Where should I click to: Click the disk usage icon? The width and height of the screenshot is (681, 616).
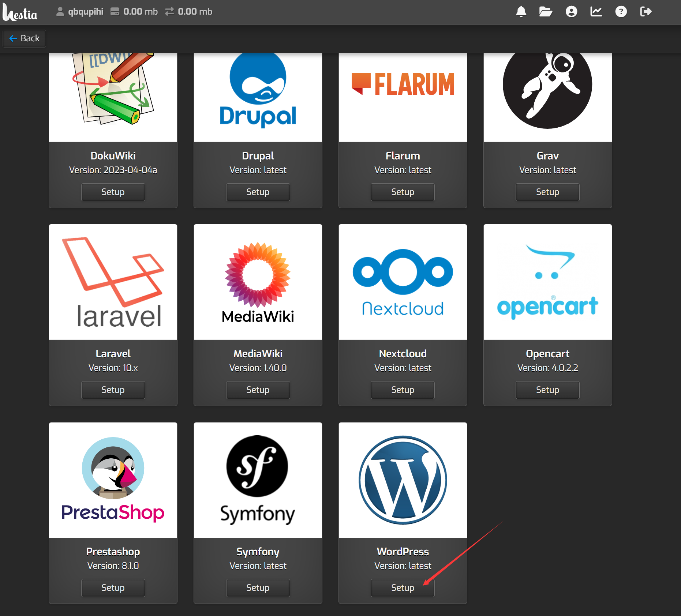pyautogui.click(x=115, y=12)
